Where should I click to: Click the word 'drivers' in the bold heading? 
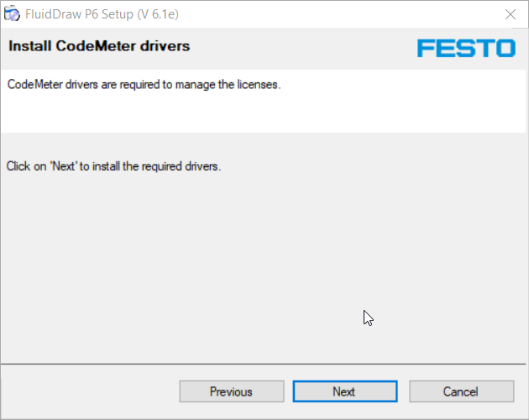(165, 46)
